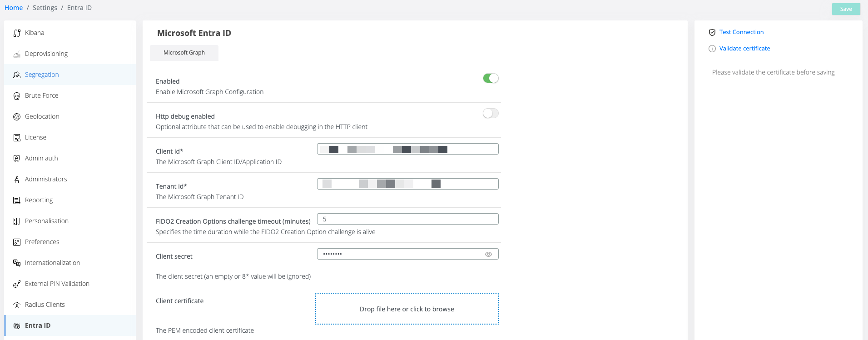Click the Brute Force skull icon

[x=17, y=96]
